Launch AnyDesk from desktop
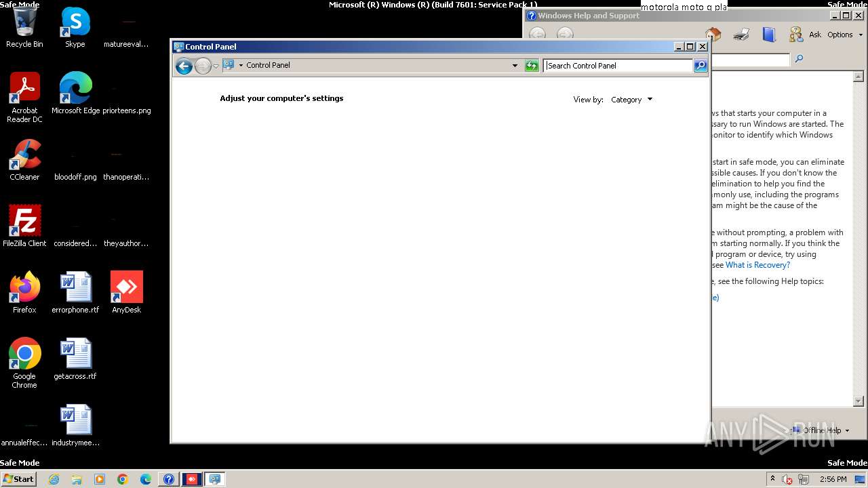Viewport: 868px width, 488px height. [127, 293]
